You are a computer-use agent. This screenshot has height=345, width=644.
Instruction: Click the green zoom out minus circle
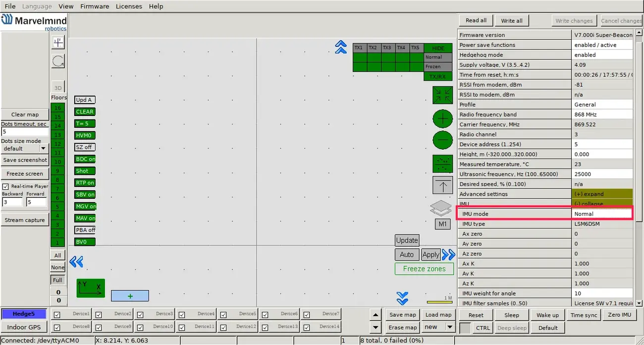click(x=442, y=140)
